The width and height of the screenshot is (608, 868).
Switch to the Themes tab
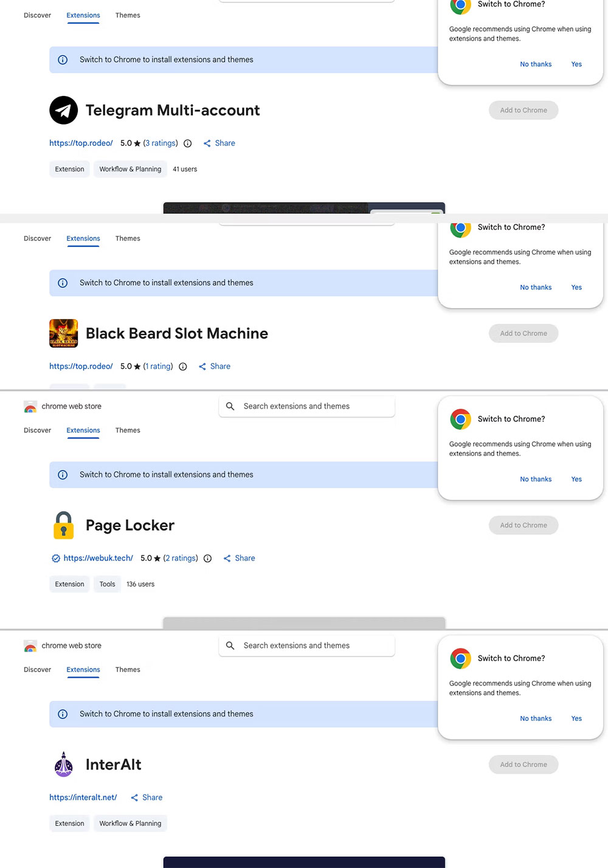[x=127, y=430]
